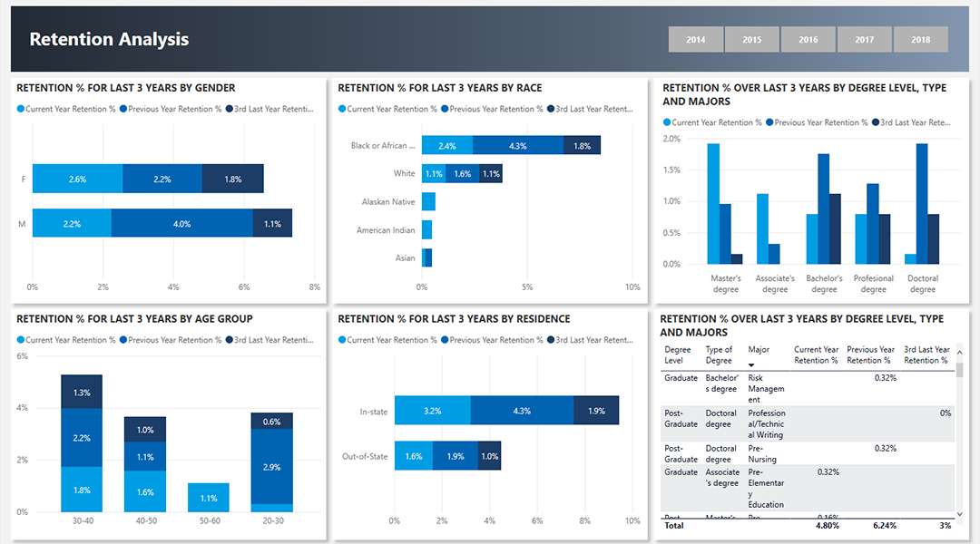
Task: Click Doctoral degree tallest previous year column
Action: [922, 204]
